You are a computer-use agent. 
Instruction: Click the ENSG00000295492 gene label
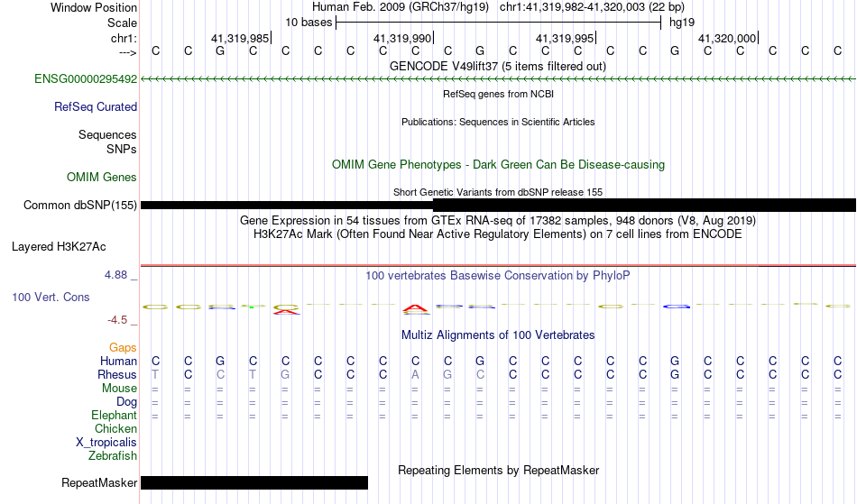click(x=86, y=78)
